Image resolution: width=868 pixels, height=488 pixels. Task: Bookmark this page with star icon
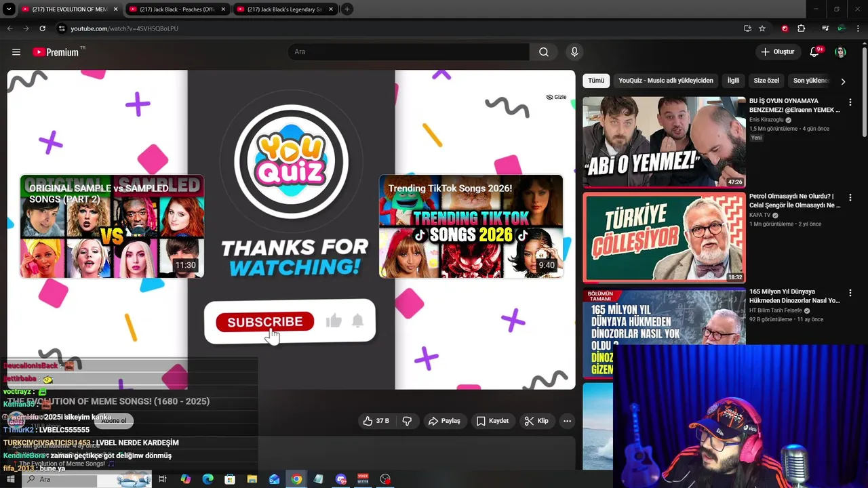(x=762, y=28)
